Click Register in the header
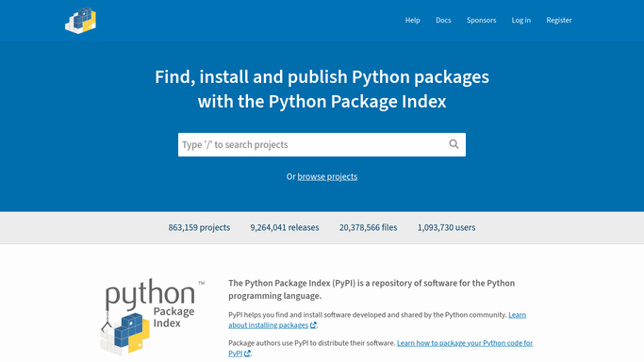This screenshot has width=644, height=362. [558, 20]
